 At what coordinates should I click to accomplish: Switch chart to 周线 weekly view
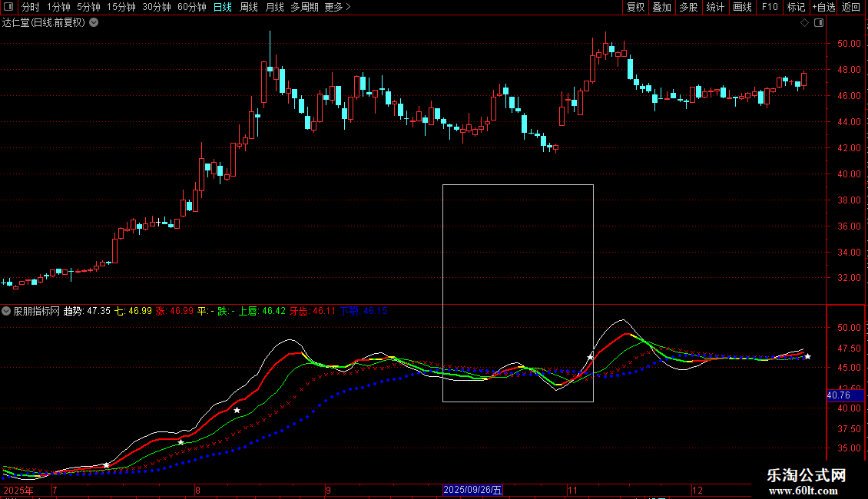click(249, 7)
